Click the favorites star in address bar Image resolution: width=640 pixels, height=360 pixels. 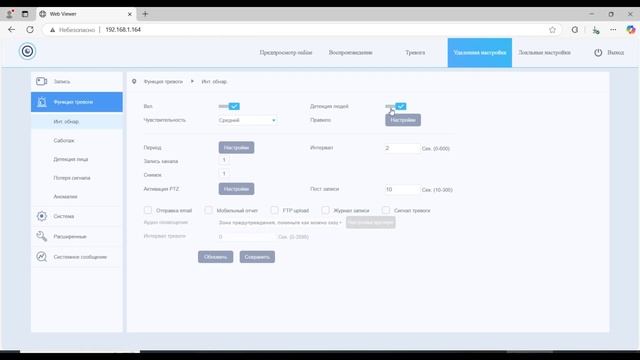[x=552, y=29]
